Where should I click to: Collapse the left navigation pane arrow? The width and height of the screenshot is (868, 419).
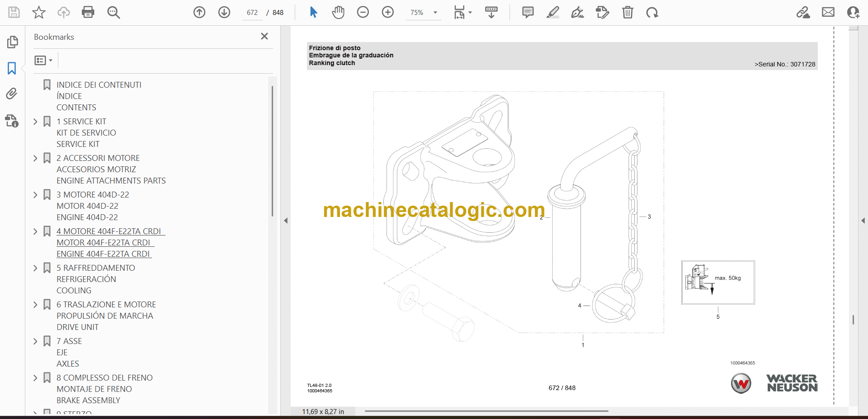(x=286, y=221)
